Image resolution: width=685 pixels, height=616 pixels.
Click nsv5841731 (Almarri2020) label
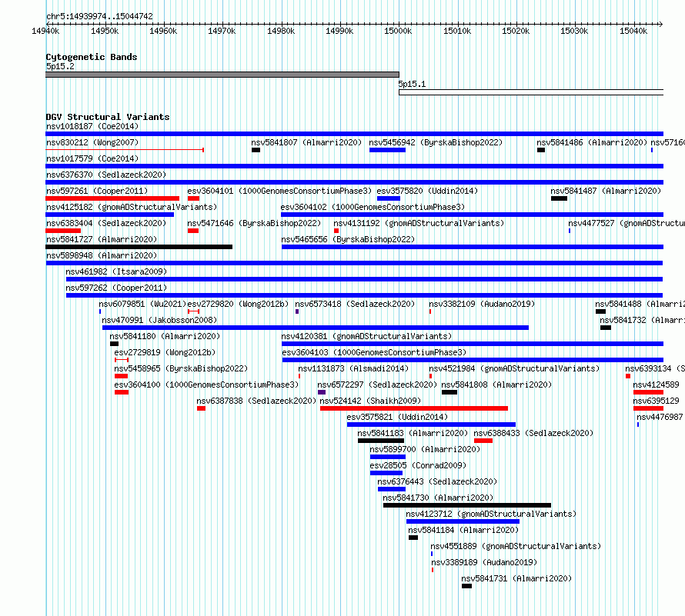click(x=516, y=579)
